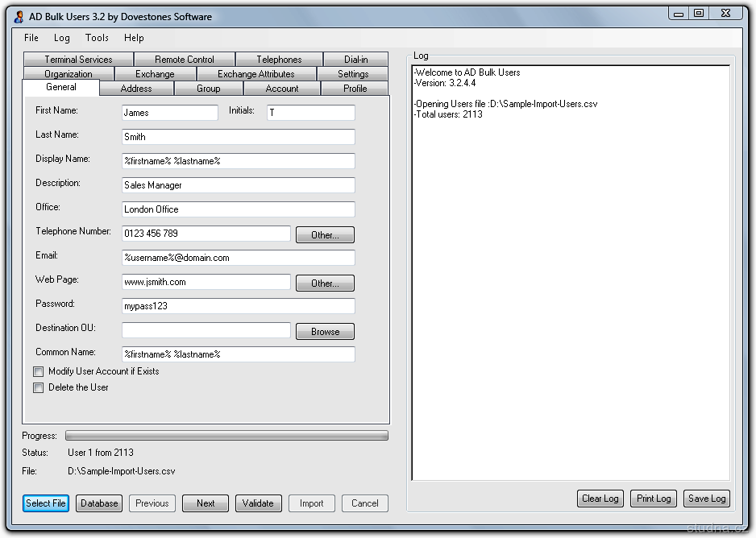Image resolution: width=756 pixels, height=538 pixels.
Task: Click file path 'D:\Sample-Import-Users.csv' below status
Action: pyautogui.click(x=122, y=471)
